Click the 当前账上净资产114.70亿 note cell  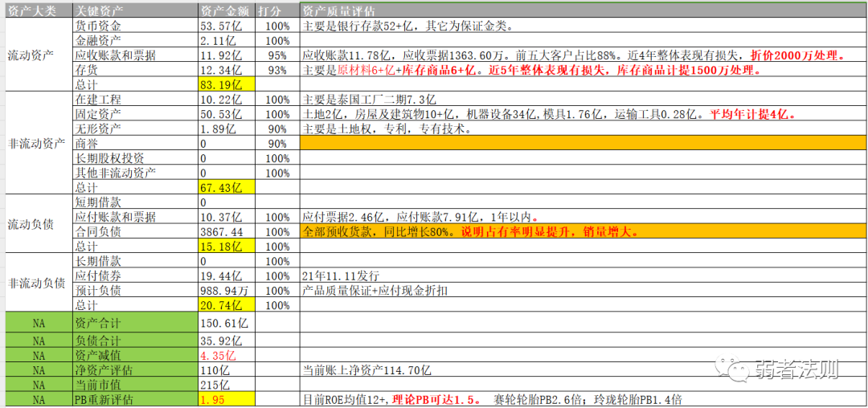pos(583,370)
